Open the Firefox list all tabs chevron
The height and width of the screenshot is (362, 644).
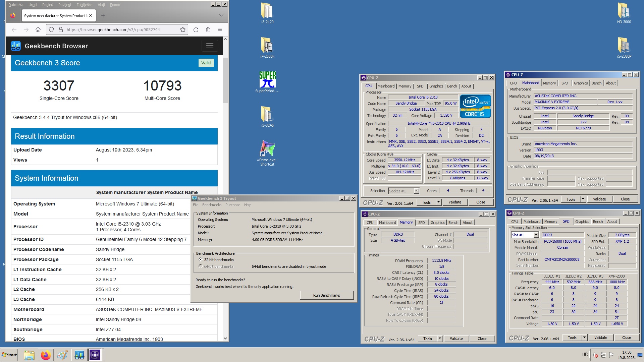click(x=221, y=15)
